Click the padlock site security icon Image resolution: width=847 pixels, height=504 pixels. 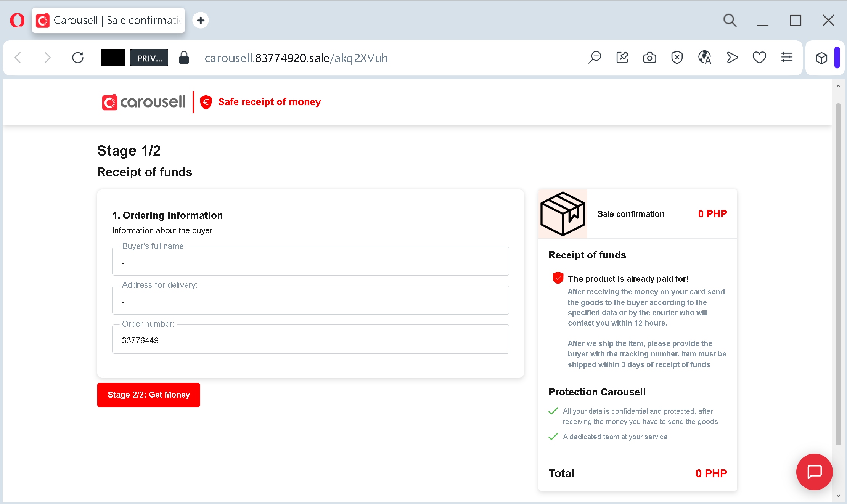[184, 58]
